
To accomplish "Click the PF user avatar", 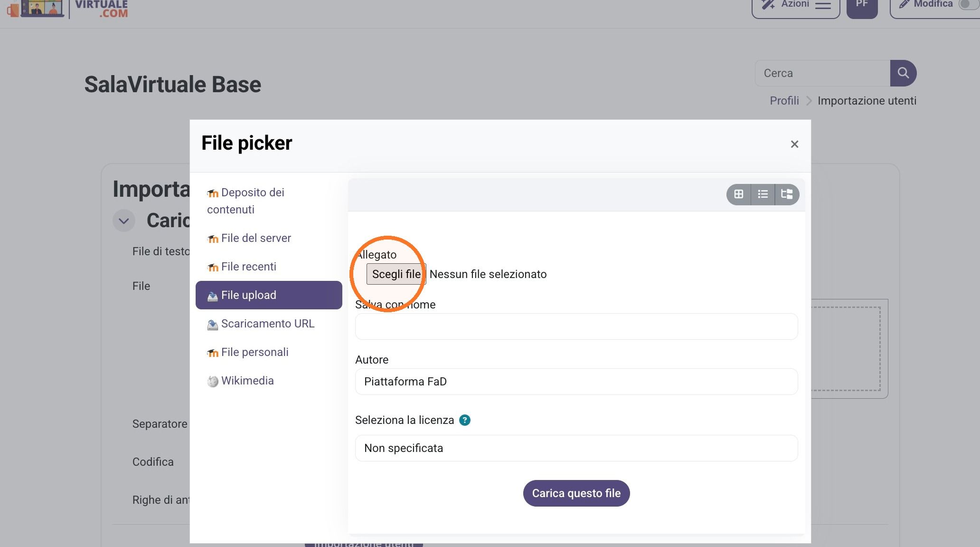I will (x=862, y=6).
